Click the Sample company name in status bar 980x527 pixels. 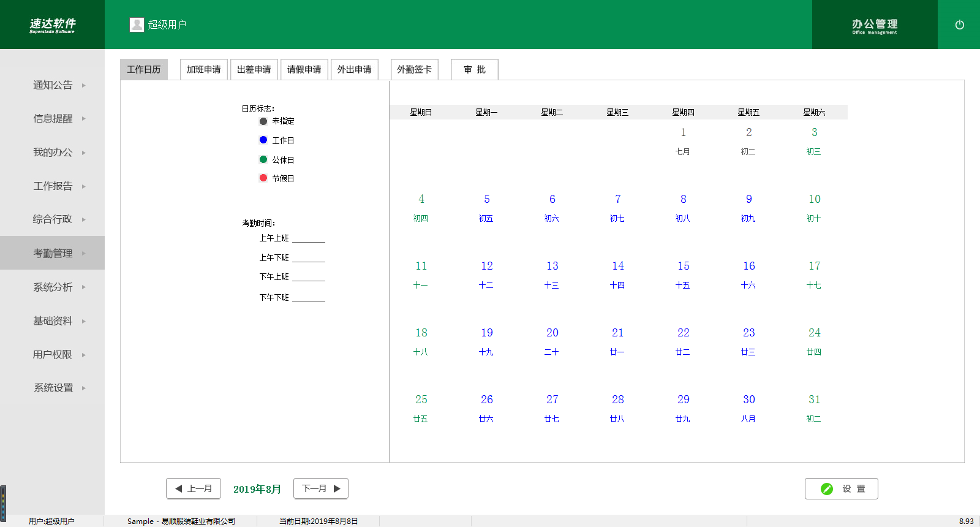181,521
